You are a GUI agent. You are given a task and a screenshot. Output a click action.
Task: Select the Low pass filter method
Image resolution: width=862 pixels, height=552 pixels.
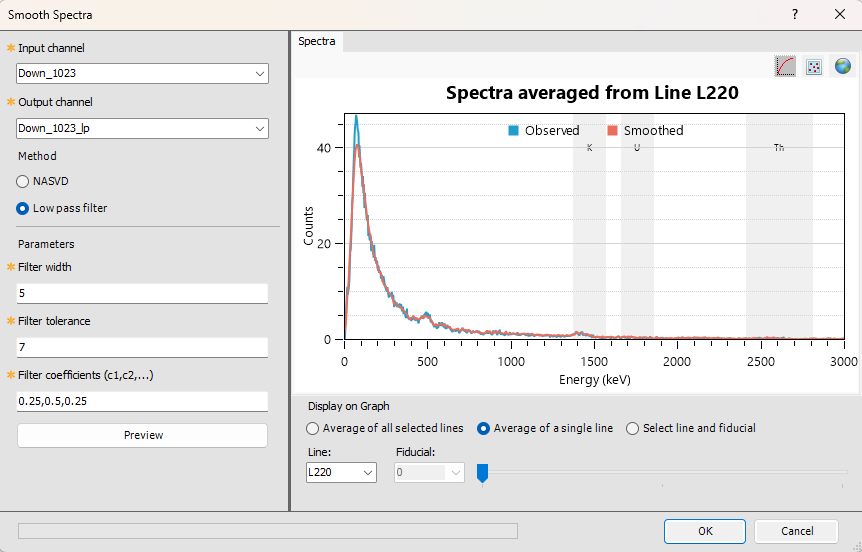pos(23,208)
